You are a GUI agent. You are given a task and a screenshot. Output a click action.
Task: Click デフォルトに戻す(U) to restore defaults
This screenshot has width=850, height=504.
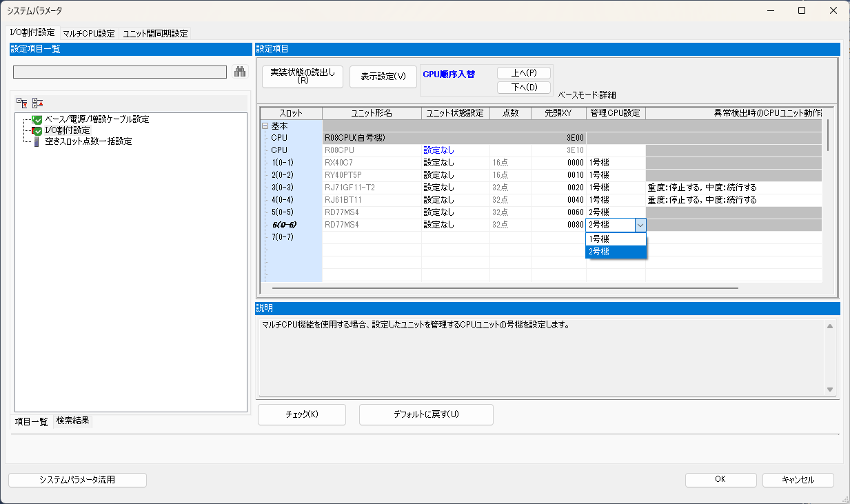click(x=425, y=414)
